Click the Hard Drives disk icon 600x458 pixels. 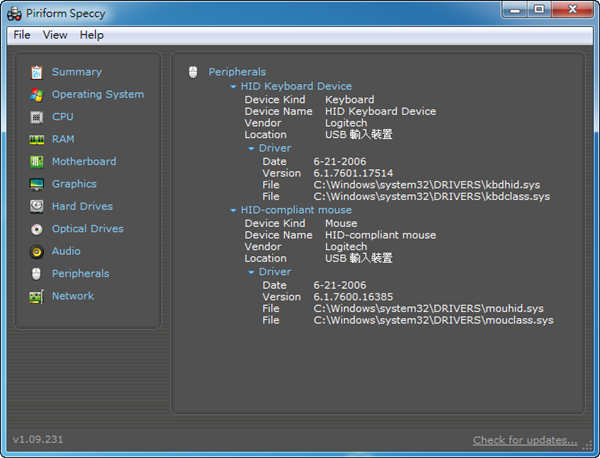pos(37,207)
